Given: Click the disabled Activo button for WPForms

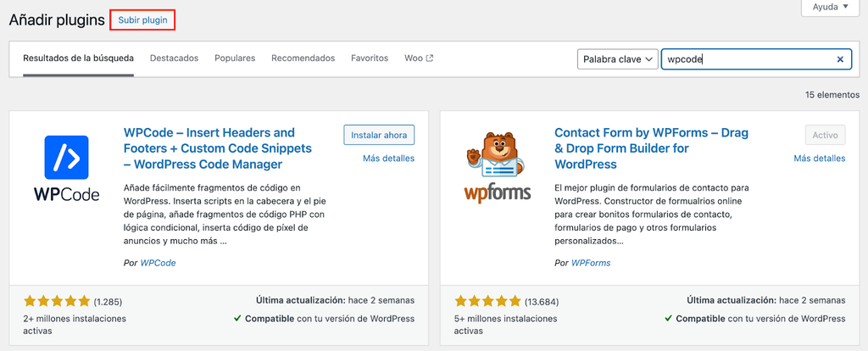Looking at the screenshot, I should pos(826,135).
